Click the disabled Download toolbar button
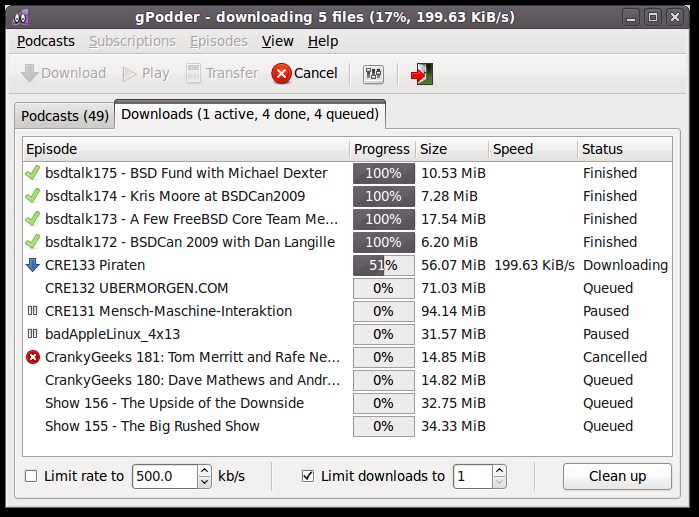 [63, 73]
